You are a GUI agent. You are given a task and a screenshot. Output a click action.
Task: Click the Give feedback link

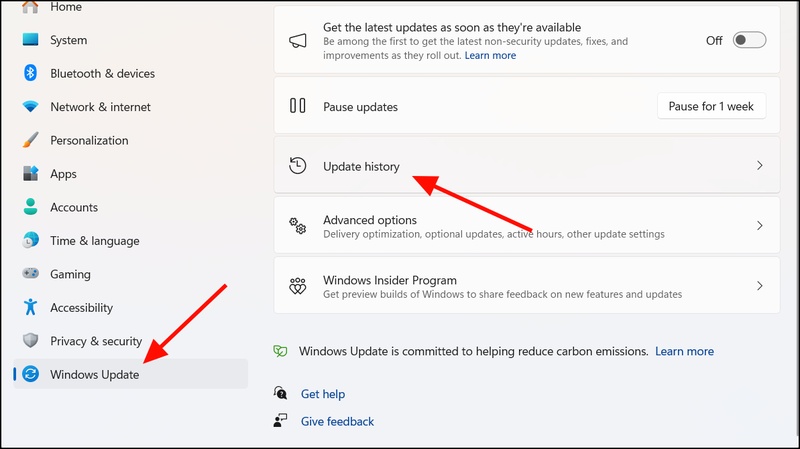pyautogui.click(x=337, y=421)
